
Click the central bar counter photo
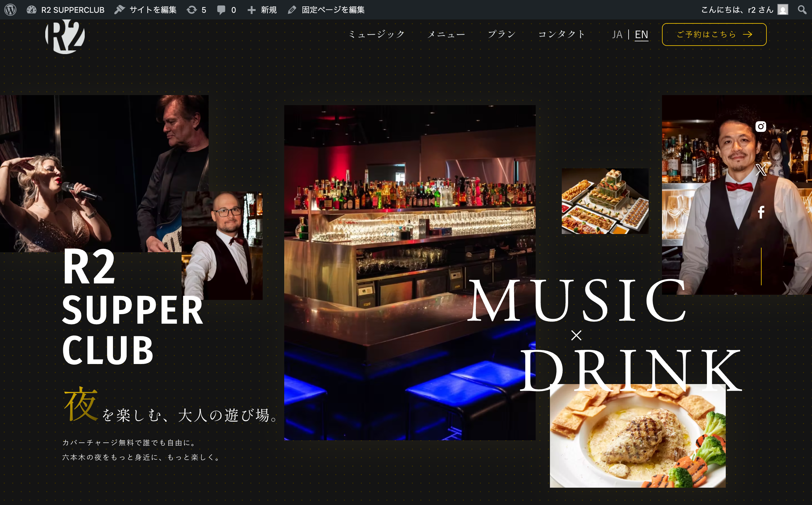click(410, 273)
